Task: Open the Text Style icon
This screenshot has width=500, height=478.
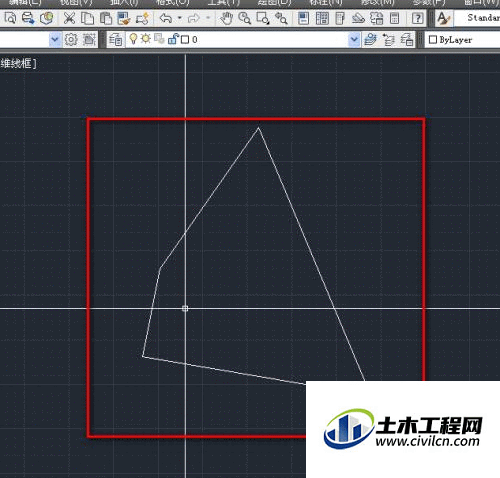Action: [x=444, y=18]
